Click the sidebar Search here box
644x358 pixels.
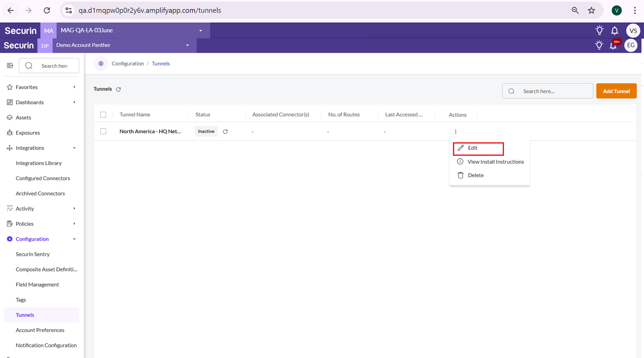(x=49, y=65)
